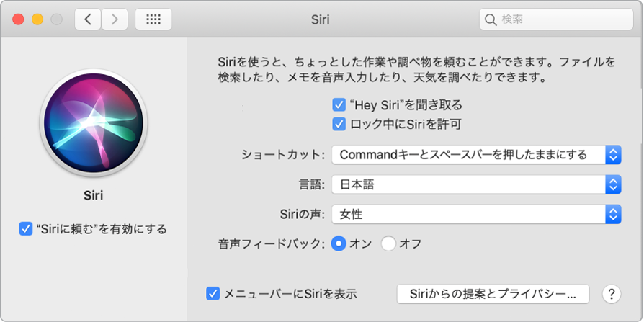
Task: Click the Siri window title text
Action: [x=321, y=19]
